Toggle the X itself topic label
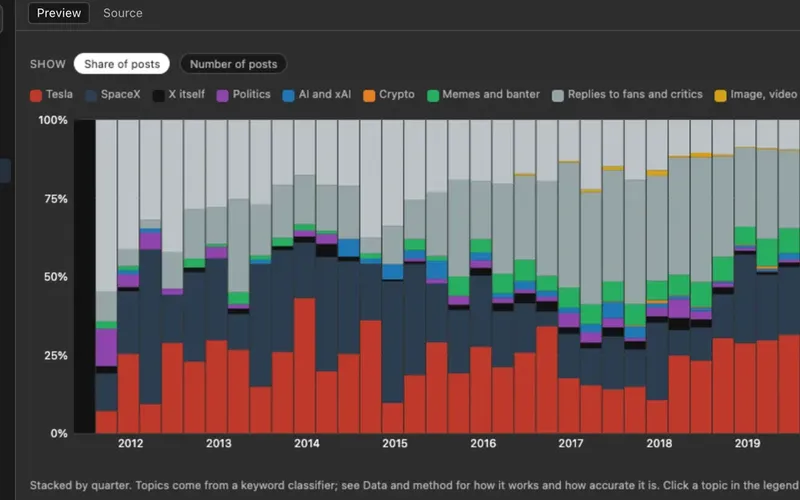Screen dimensions: 800x500 (x=187, y=94)
